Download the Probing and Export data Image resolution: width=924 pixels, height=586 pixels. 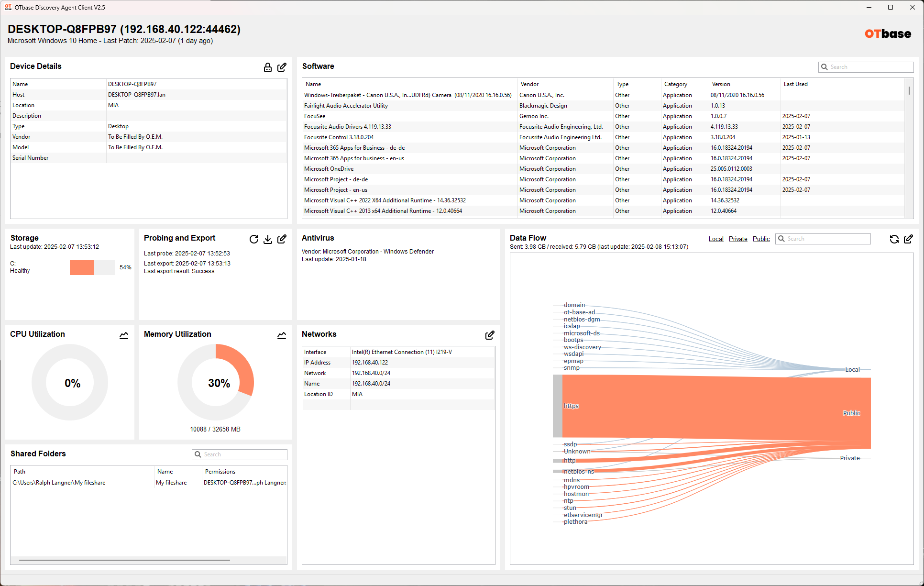point(268,239)
